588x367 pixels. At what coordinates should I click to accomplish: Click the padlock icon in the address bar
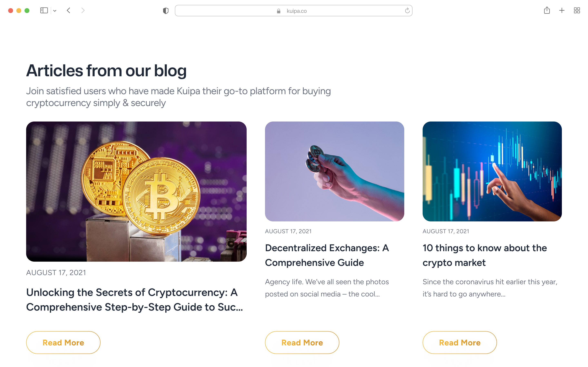coord(278,11)
